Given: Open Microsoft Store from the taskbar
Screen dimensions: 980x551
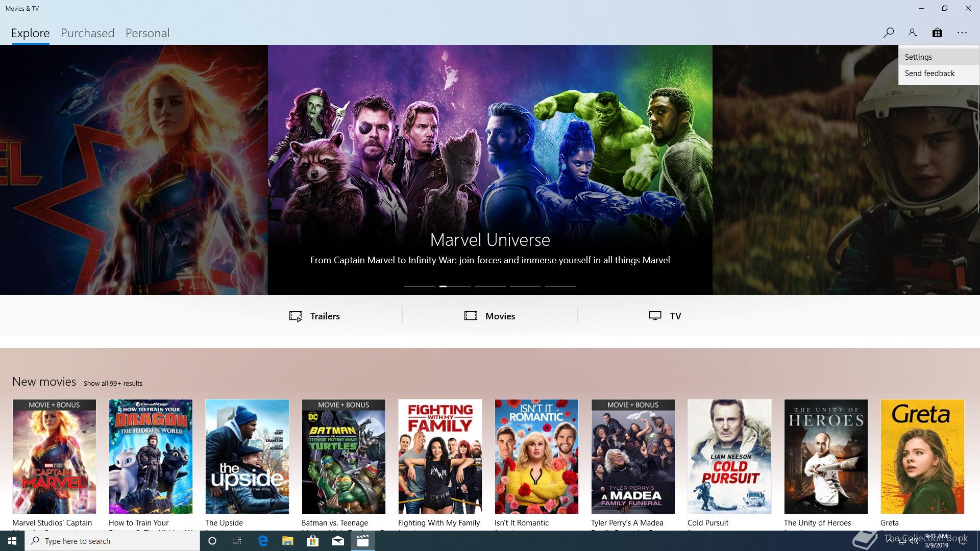Looking at the screenshot, I should [313, 541].
